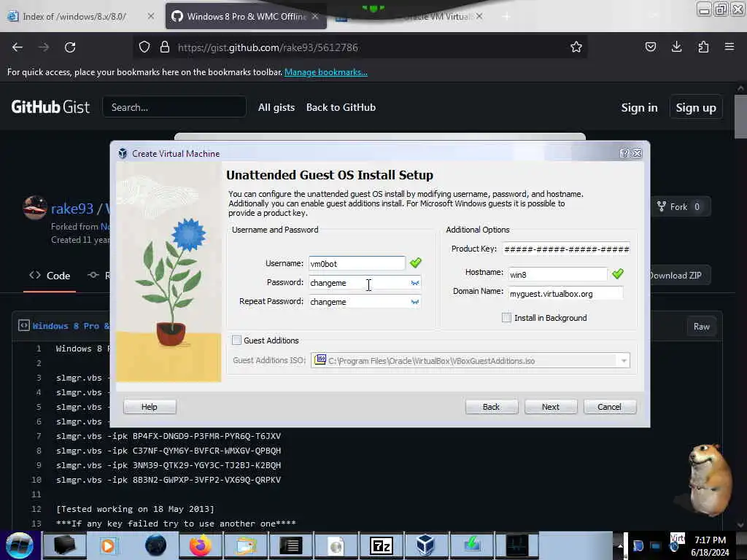Image resolution: width=747 pixels, height=560 pixels.
Task: Click the Raw button on gist file
Action: tap(701, 327)
